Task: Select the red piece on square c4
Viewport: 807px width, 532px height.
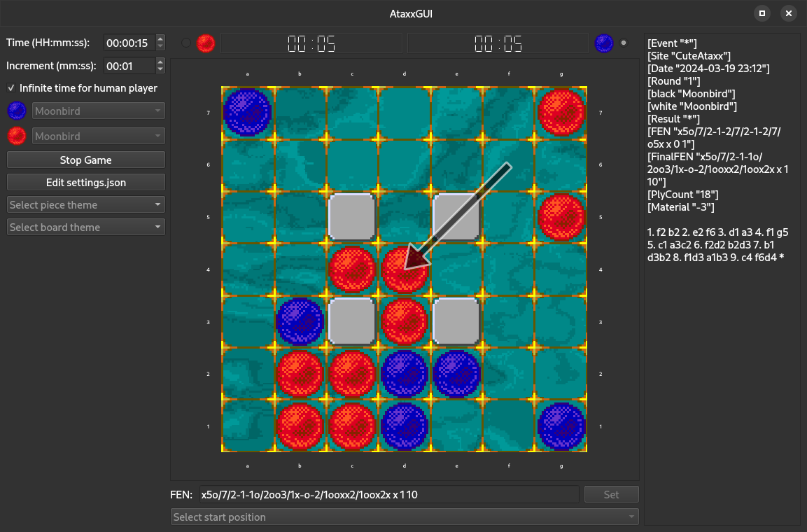Action: [x=352, y=269]
